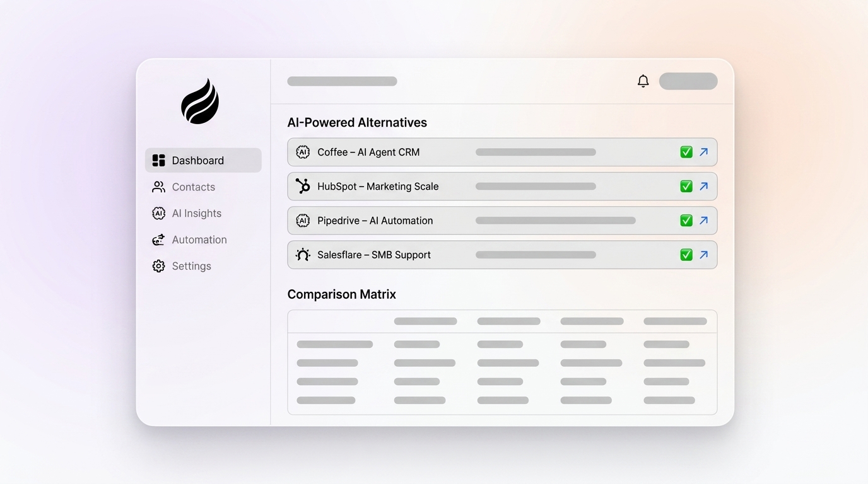
Task: Toggle the green checkbox for Pipedrive
Action: point(686,221)
